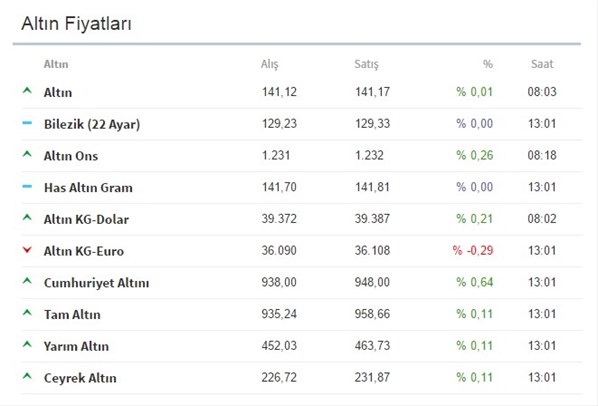Click green arrow beside Altın KG-Dolar
The width and height of the screenshot is (598, 406).
coord(27,217)
